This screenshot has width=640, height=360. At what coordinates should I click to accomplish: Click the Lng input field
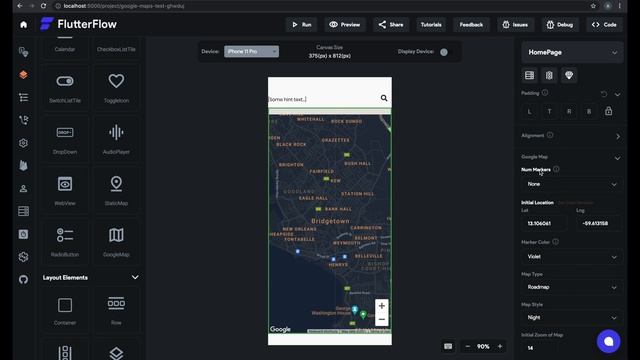(x=599, y=224)
